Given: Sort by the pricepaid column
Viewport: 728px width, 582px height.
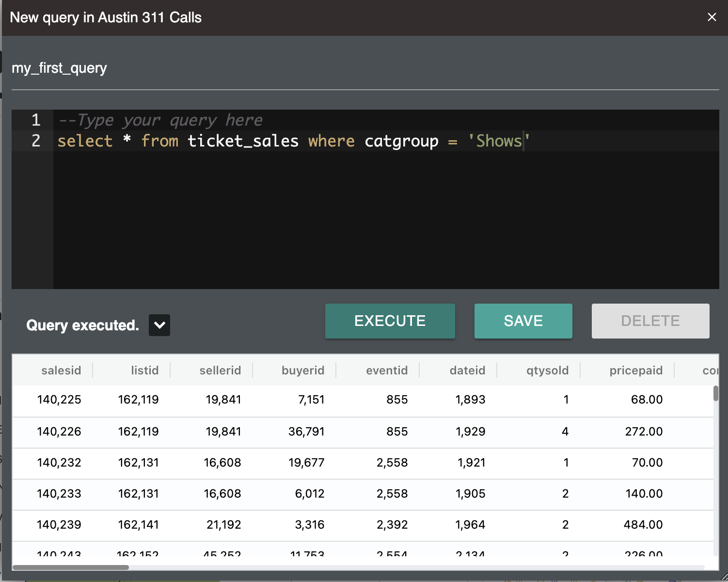Looking at the screenshot, I should point(635,370).
